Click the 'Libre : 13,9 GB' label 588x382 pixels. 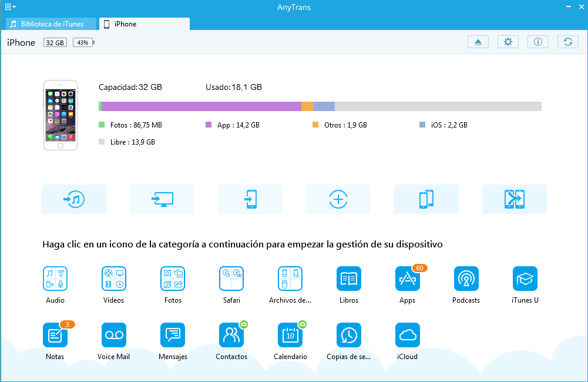click(132, 142)
